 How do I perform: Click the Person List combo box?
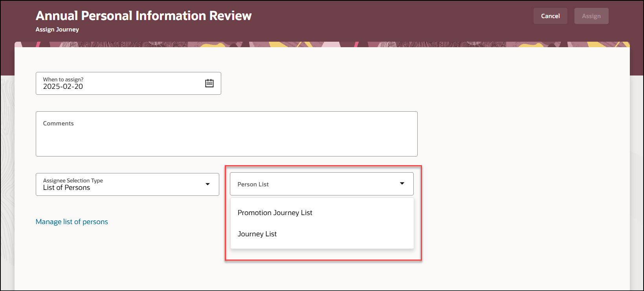point(322,184)
